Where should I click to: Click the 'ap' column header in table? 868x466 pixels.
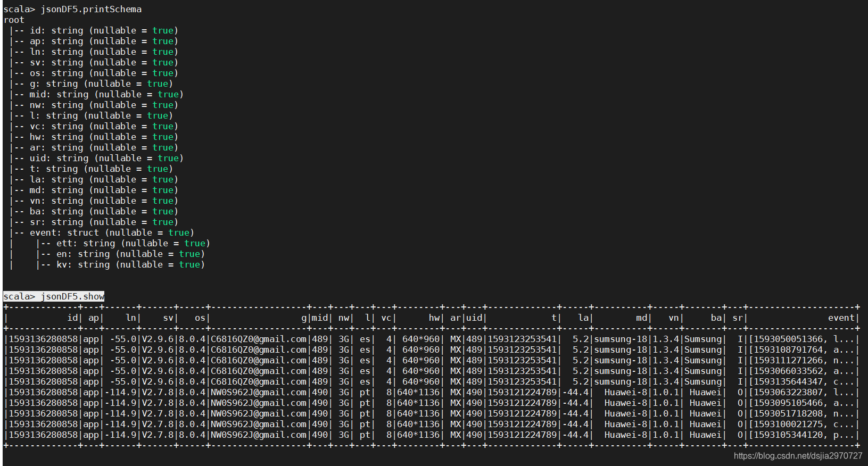coord(94,318)
